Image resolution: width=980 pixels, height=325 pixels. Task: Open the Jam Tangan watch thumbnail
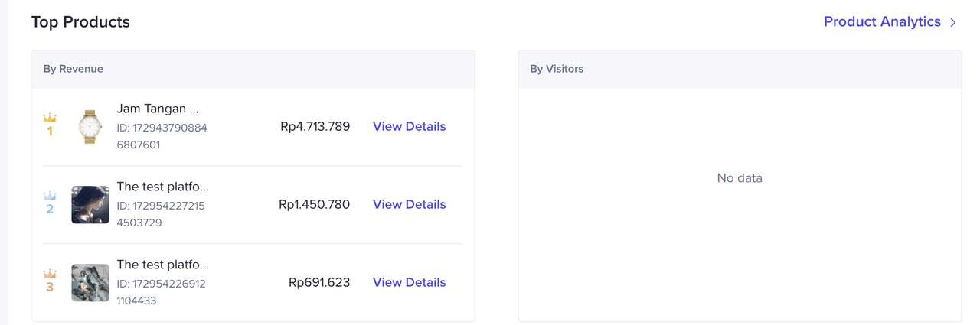point(90,127)
